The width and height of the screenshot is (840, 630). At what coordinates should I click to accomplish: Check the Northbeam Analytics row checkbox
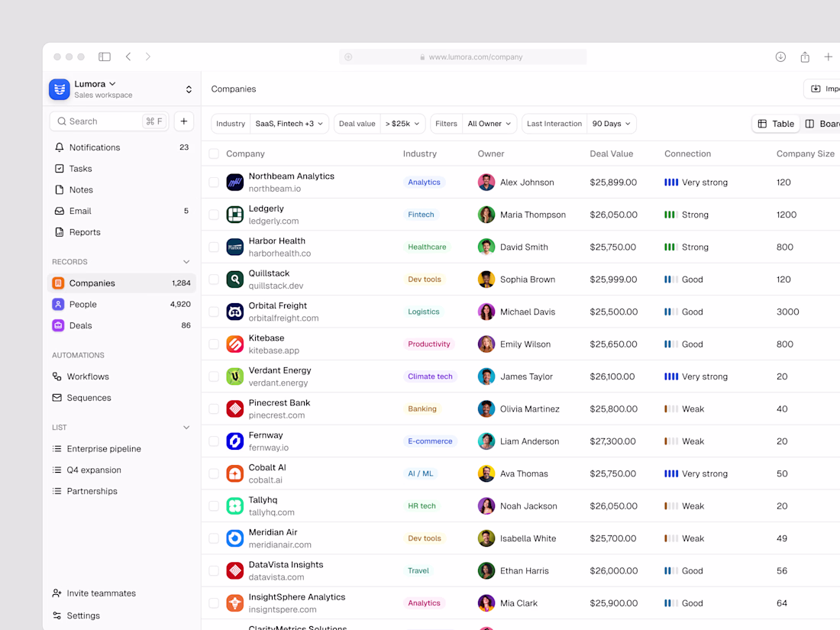pyautogui.click(x=214, y=183)
